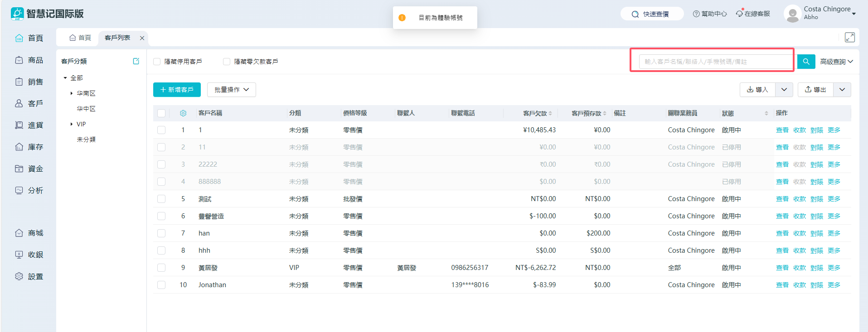Open 在線客服 in the top bar

pos(753,14)
